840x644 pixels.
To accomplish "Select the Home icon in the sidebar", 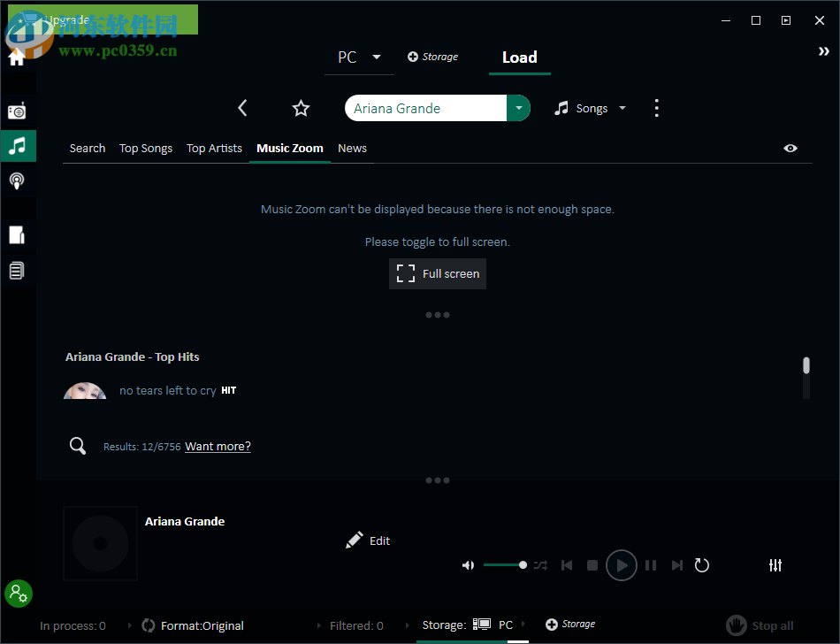I will tap(16, 56).
